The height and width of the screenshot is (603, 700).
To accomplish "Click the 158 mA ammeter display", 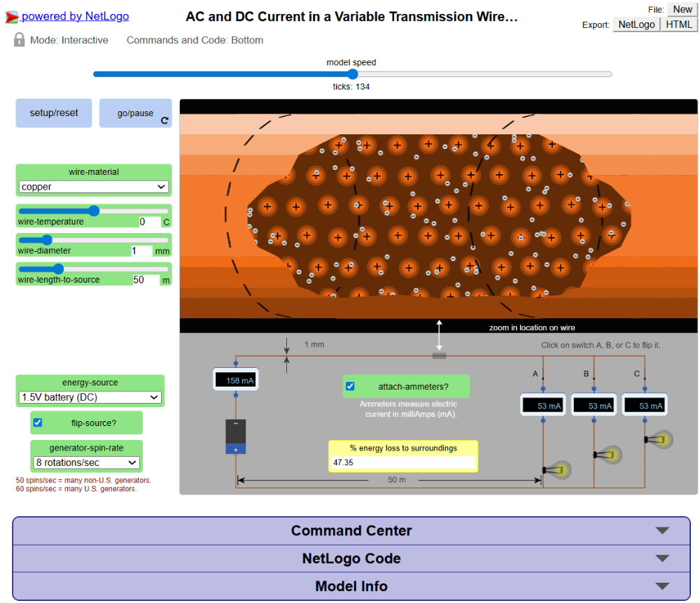I will coord(236,381).
